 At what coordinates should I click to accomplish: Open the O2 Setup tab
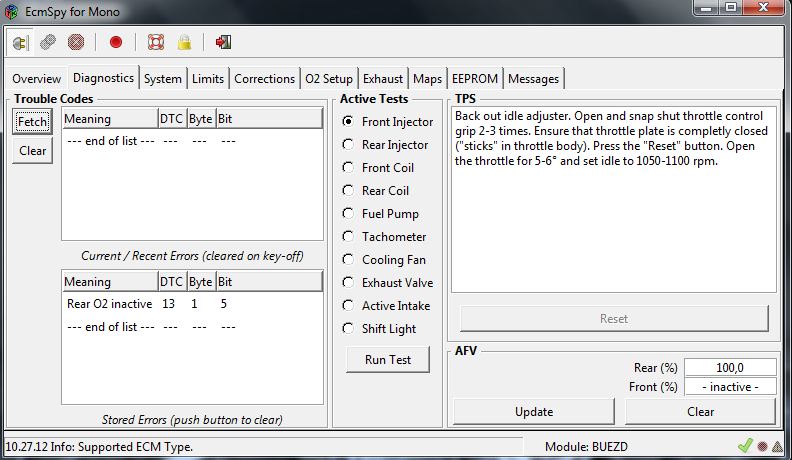coord(329,79)
